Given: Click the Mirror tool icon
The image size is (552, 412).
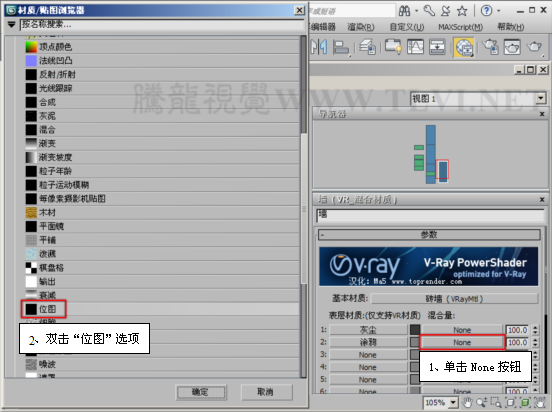Looking at the screenshot, I should pyautogui.click(x=319, y=47).
